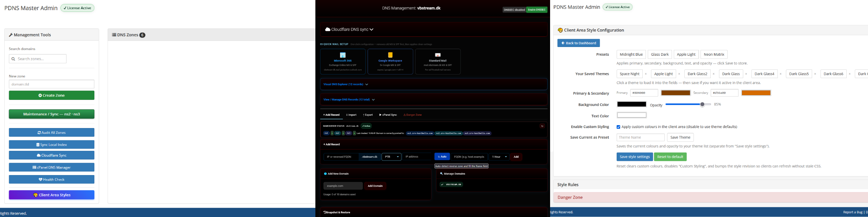
Task: Click the search magnifier icon in Management Tools
Action: pos(13,59)
